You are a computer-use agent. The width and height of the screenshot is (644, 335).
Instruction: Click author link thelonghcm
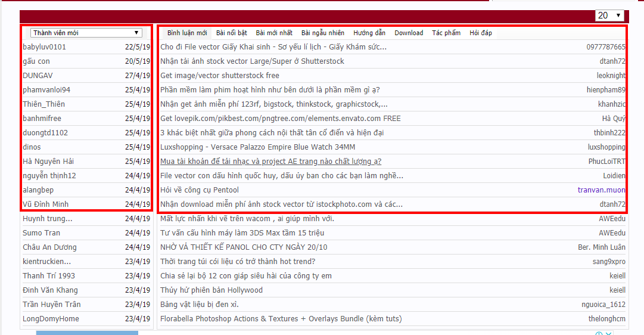click(x=606, y=319)
